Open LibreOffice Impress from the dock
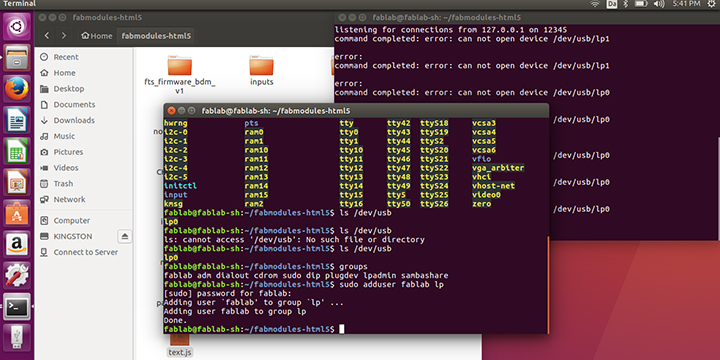The image size is (720, 360). [x=17, y=183]
